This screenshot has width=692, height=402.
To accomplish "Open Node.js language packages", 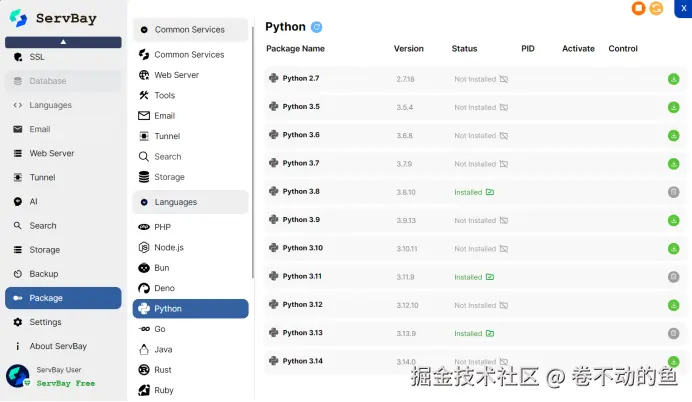I will pyautogui.click(x=190, y=248).
